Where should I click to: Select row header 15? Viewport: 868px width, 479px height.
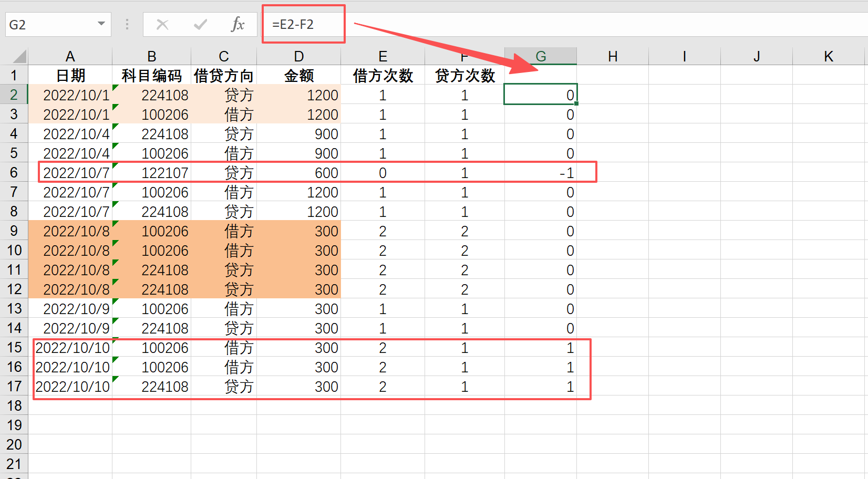pyautogui.click(x=14, y=347)
